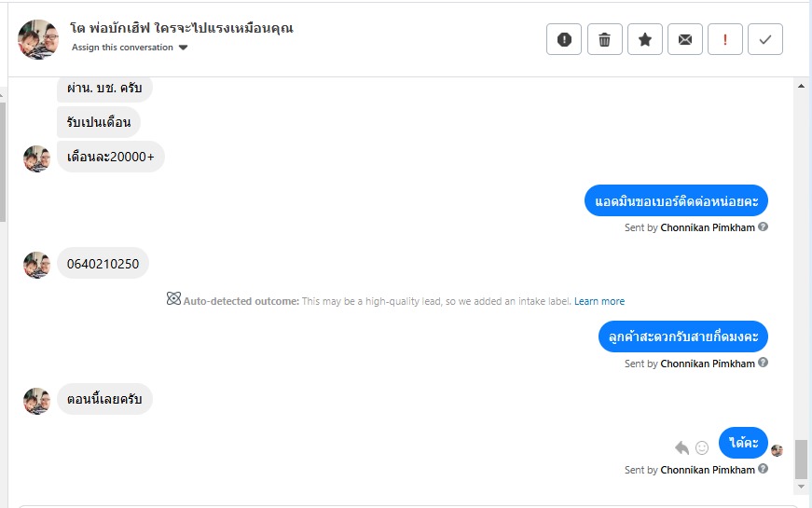The height and width of the screenshot is (508, 812).
Task: Click the seen receipt avatar by last message
Action: point(777,450)
